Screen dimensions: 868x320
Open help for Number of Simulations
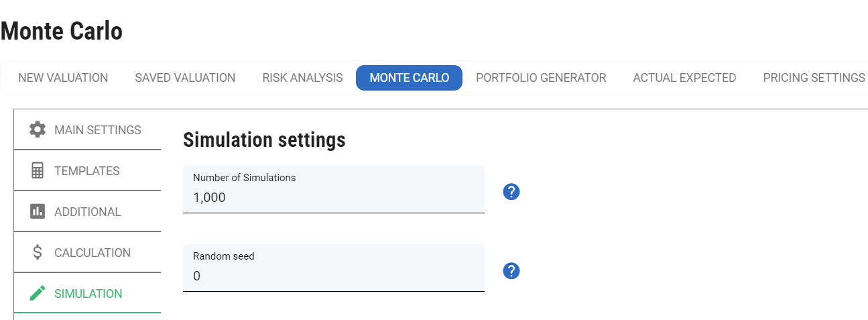511,192
